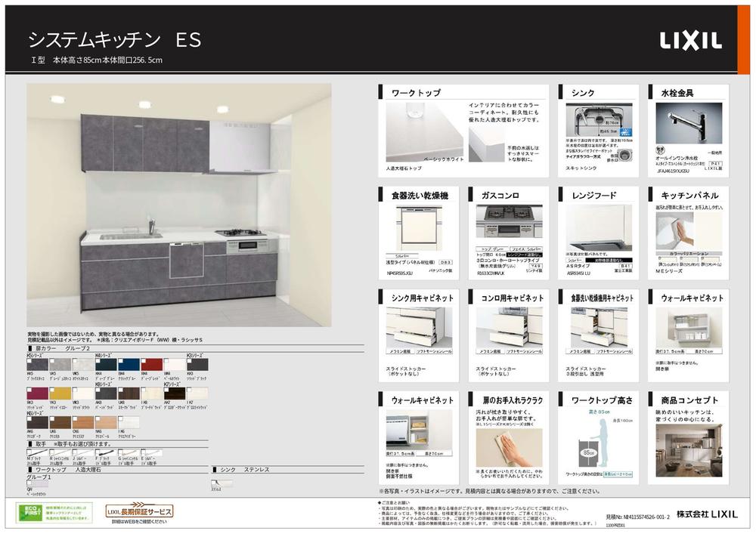Click the 食器洗い乾燥機 panel title
The height and width of the screenshot is (534, 756).
tap(420, 196)
